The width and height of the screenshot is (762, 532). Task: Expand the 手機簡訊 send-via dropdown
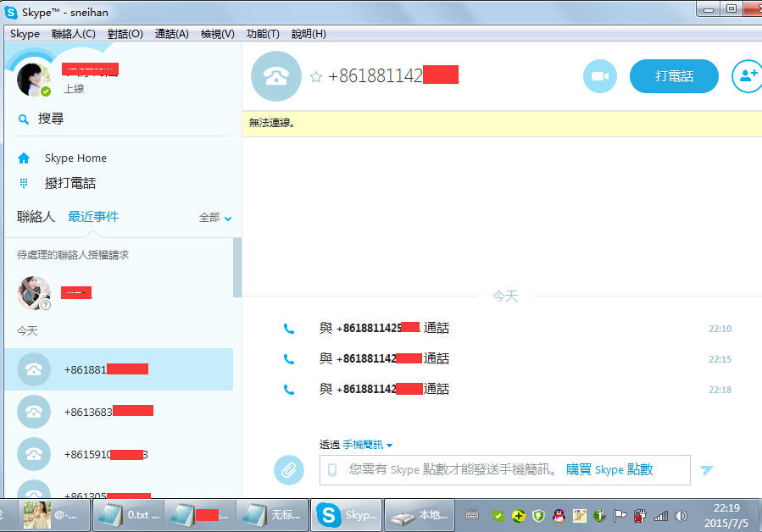(x=367, y=445)
